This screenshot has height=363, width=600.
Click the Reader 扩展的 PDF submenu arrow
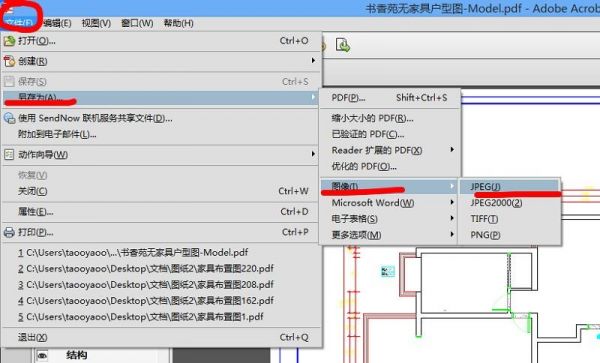coord(452,150)
